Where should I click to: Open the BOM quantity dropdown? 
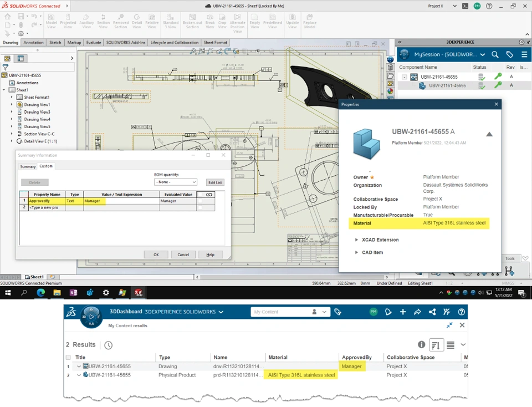click(176, 182)
